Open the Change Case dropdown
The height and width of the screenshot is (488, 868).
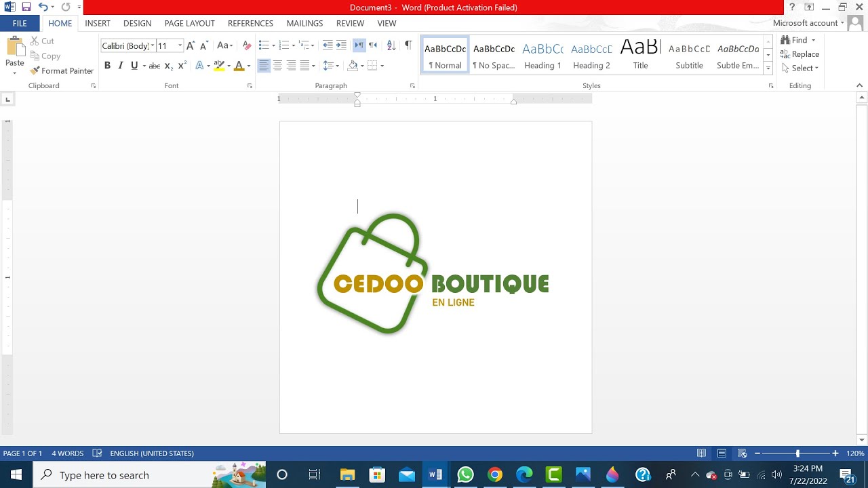[224, 45]
